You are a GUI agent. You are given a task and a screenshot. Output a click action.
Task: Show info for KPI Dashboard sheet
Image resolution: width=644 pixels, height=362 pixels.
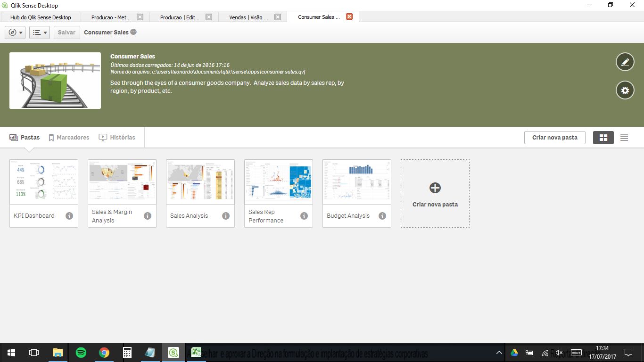69,216
